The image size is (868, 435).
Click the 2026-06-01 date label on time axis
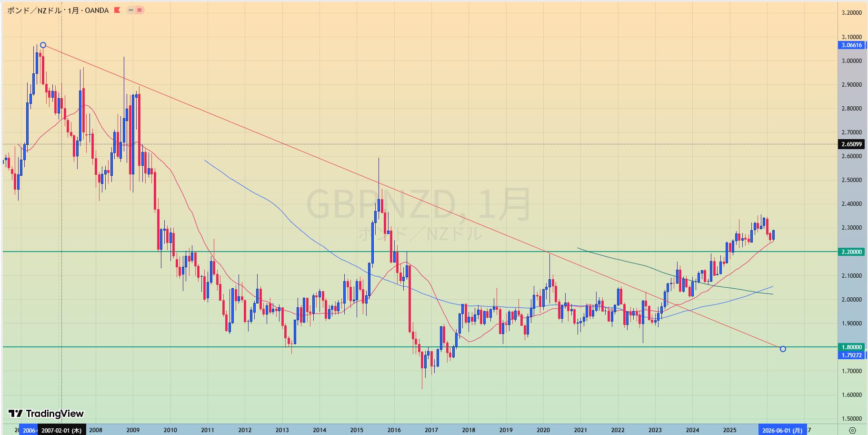click(782, 430)
